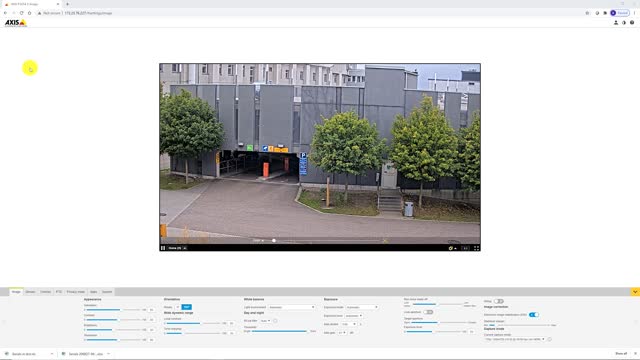Viewport: 640px width, 360px height.
Task: Select the Image tab
Action: 16,292
